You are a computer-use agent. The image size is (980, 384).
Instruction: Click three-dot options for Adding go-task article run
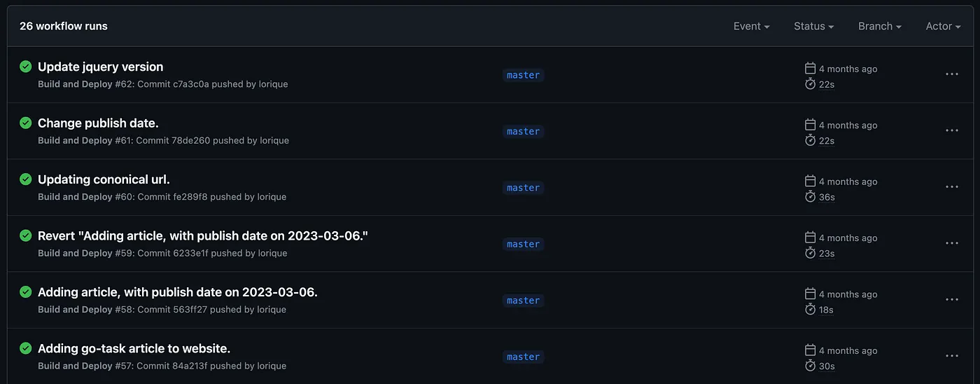click(x=951, y=356)
